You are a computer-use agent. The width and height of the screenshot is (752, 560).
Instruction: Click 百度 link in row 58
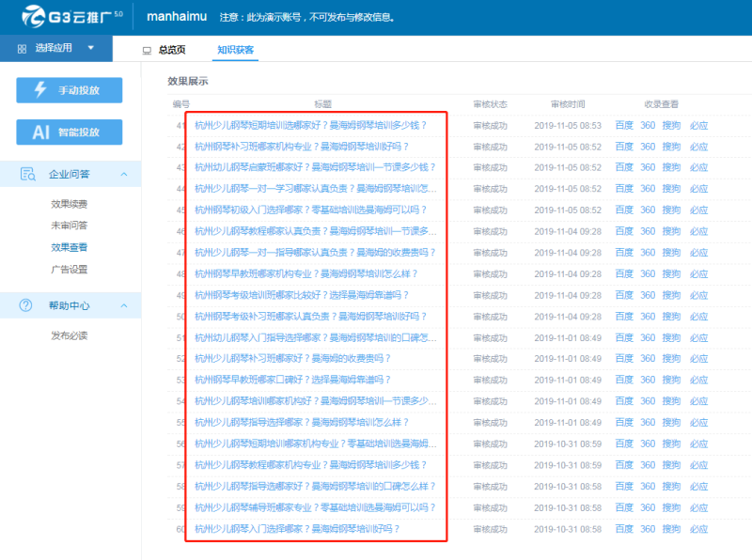[624, 486]
